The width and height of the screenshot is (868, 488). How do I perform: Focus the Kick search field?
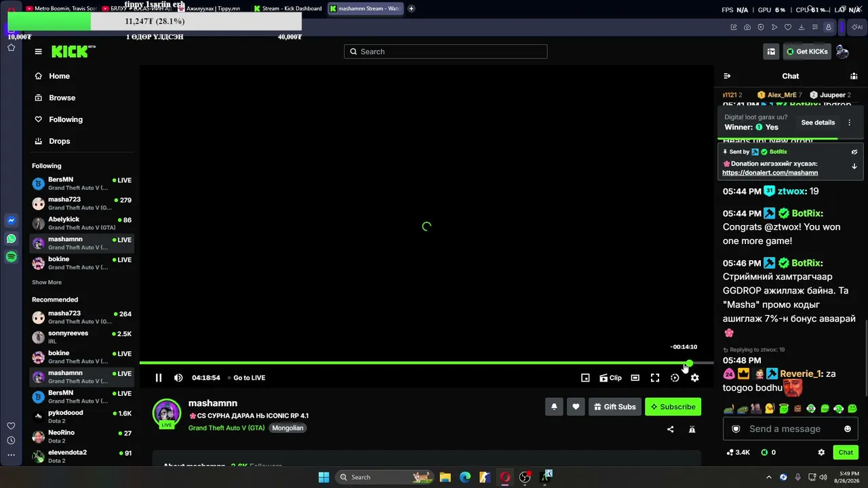446,52
